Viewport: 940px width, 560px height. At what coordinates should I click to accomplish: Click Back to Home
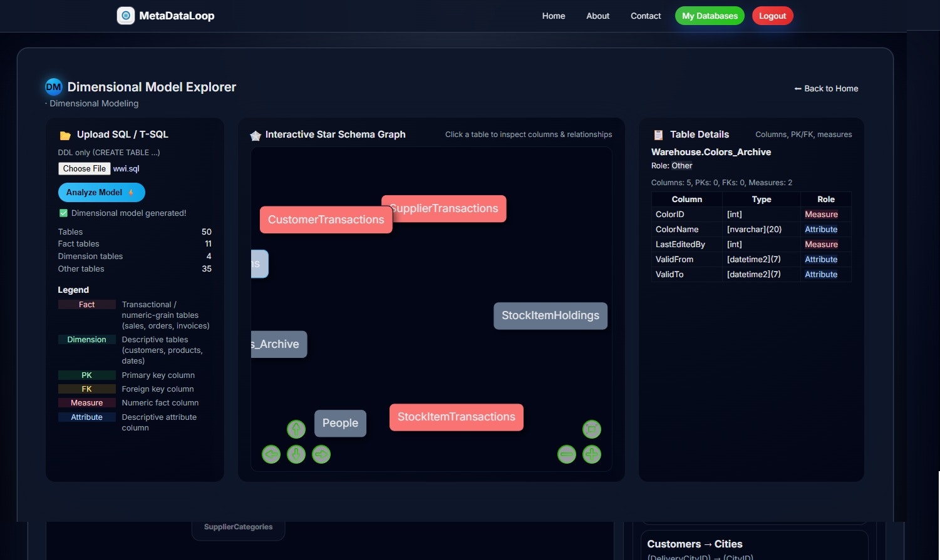826,88
